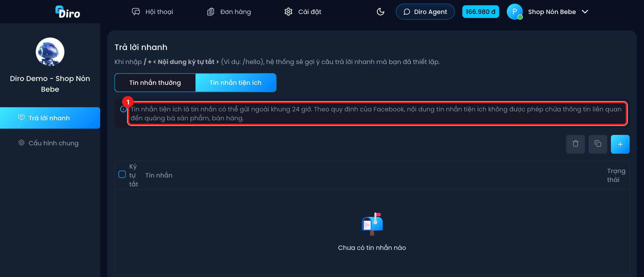The image size is (644, 277).
Task: Open Hội thoại from the top menu
Action: tap(152, 12)
